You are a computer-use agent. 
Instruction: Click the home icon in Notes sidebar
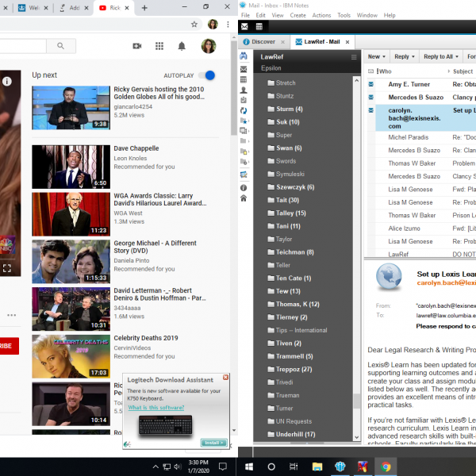point(244,198)
